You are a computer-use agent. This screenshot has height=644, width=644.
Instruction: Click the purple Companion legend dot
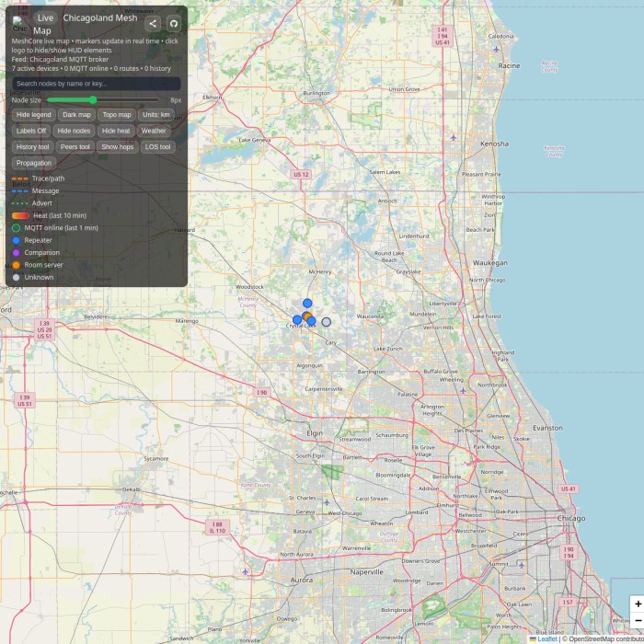coord(16,253)
